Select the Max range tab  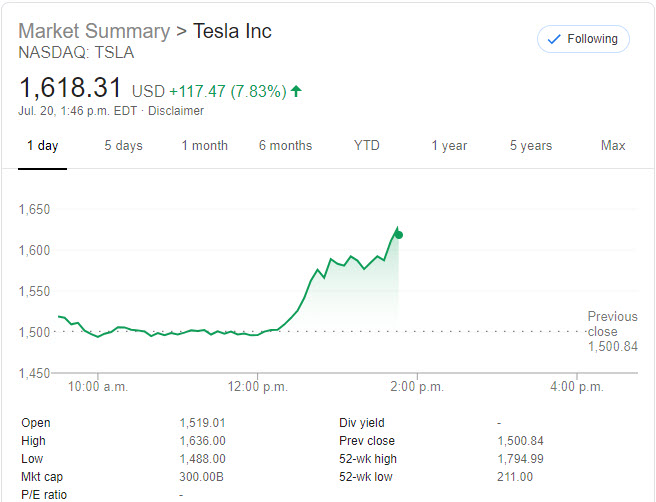613,146
